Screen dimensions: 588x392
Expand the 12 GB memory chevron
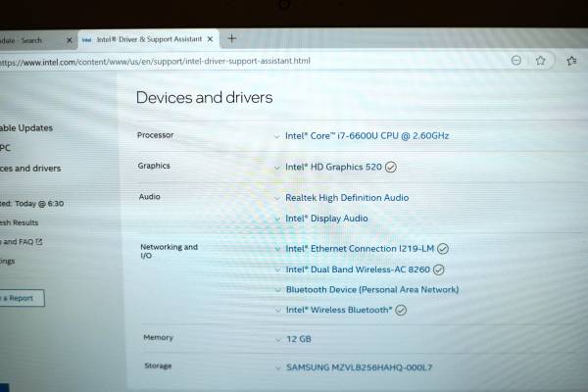coord(278,340)
